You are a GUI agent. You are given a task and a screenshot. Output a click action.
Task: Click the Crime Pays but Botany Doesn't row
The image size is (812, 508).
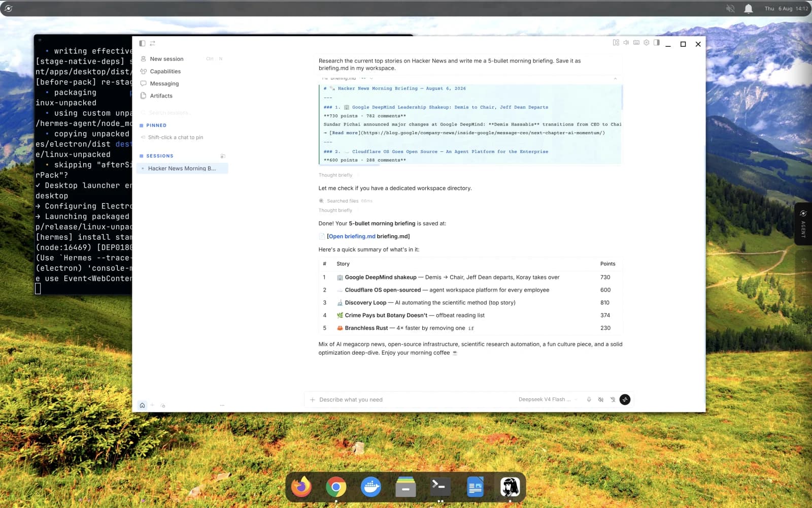point(470,315)
